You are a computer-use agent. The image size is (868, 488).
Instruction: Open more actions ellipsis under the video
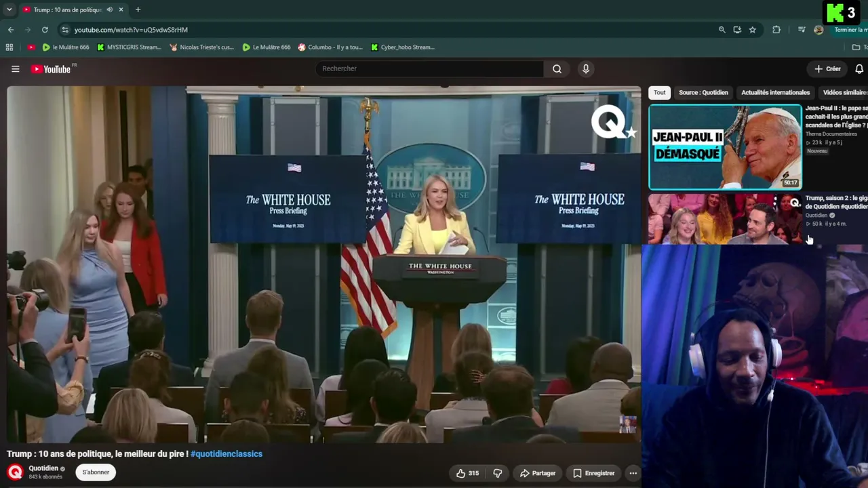[x=633, y=473]
